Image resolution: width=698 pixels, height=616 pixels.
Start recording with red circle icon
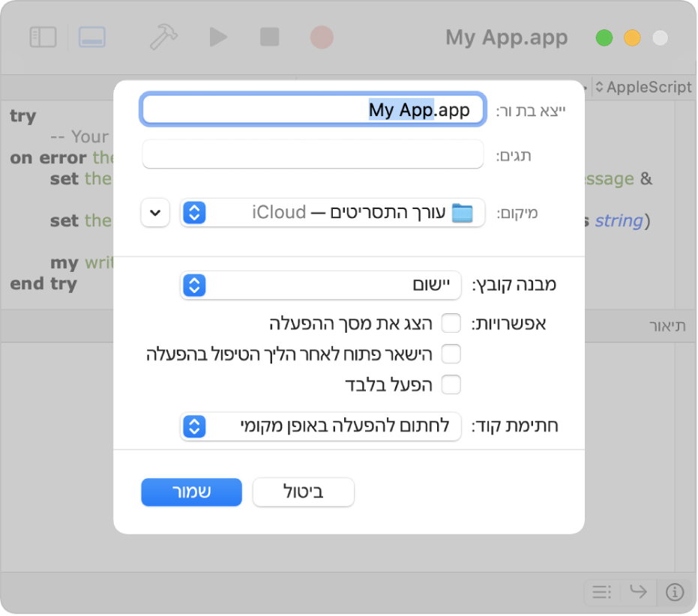(322, 37)
